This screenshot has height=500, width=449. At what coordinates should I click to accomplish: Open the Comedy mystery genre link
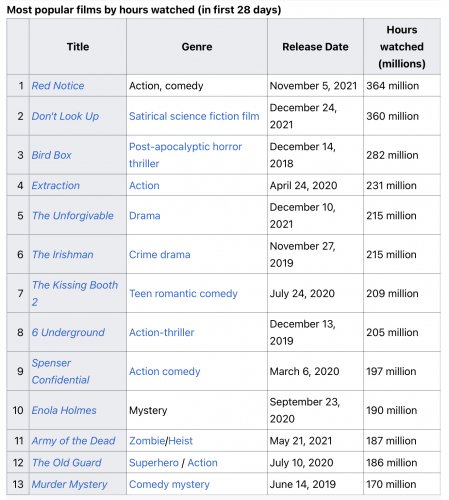click(169, 484)
